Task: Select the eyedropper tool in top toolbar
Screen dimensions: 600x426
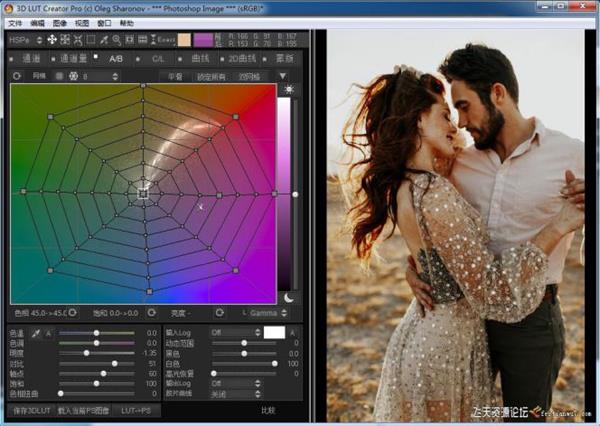Action: [103, 40]
